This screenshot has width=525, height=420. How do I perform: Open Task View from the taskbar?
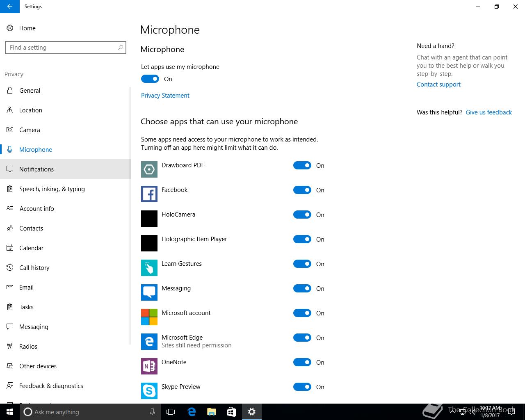[171, 412]
